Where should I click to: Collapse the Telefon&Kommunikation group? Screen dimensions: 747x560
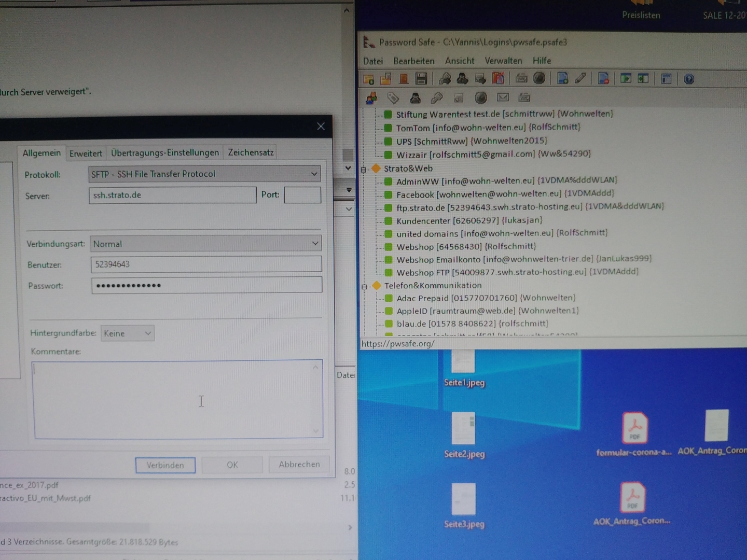(x=364, y=286)
